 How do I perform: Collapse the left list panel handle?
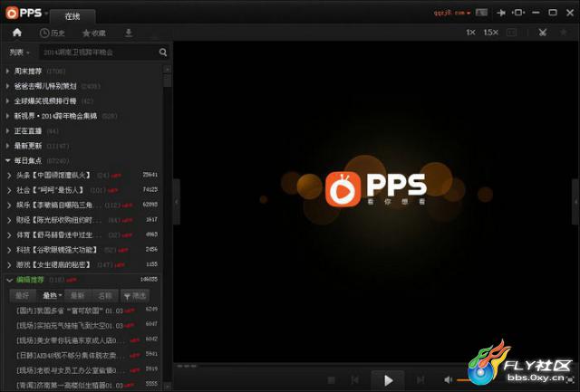pos(177,202)
